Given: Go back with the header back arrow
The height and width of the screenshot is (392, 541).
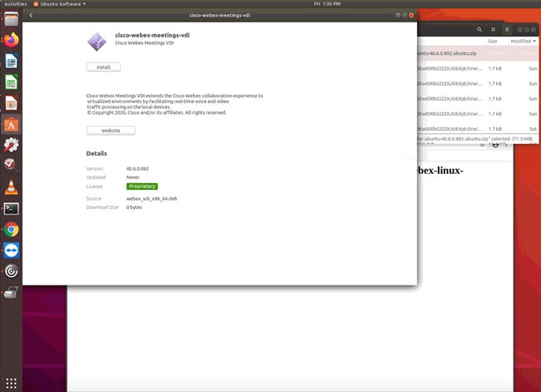Looking at the screenshot, I should (31, 15).
